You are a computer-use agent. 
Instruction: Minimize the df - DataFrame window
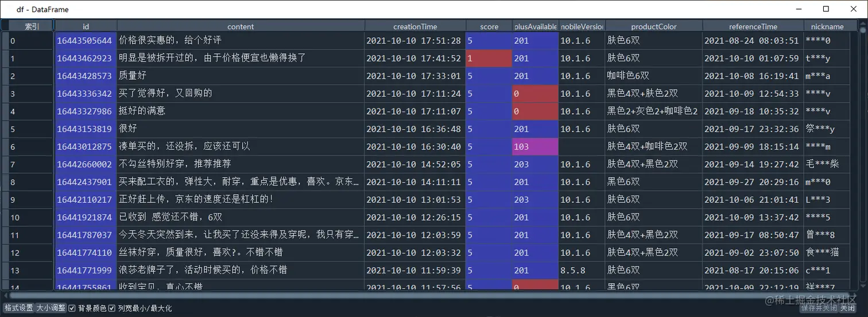(799, 9)
